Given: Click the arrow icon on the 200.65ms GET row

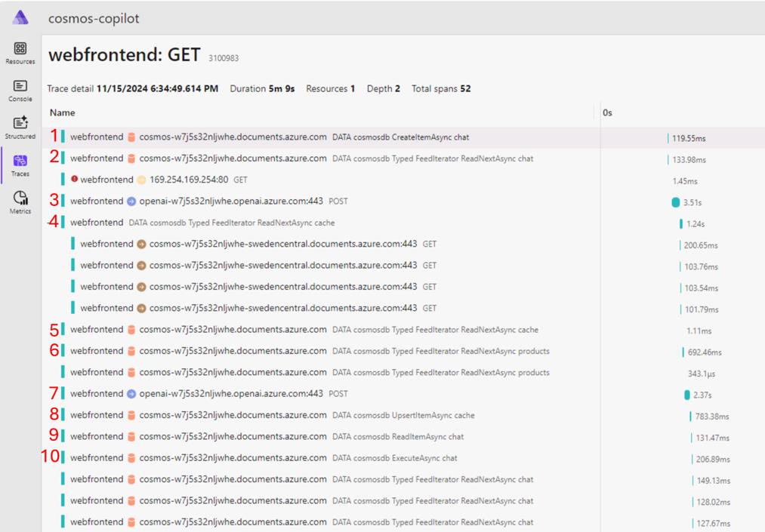Looking at the screenshot, I should tap(141, 244).
